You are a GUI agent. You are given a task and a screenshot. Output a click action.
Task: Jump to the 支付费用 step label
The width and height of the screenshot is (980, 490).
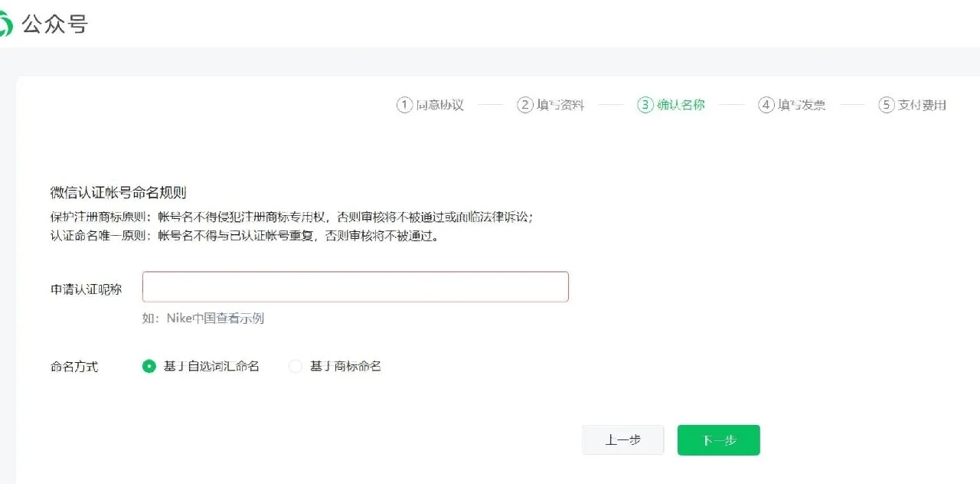click(x=922, y=105)
